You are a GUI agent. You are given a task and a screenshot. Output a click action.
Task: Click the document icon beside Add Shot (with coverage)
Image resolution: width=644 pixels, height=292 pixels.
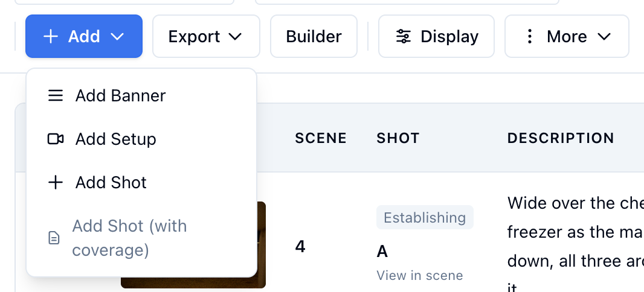click(x=54, y=238)
